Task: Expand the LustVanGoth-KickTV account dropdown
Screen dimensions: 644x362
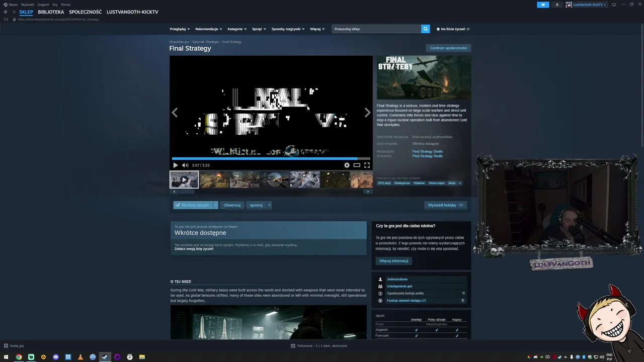Action: (586, 5)
